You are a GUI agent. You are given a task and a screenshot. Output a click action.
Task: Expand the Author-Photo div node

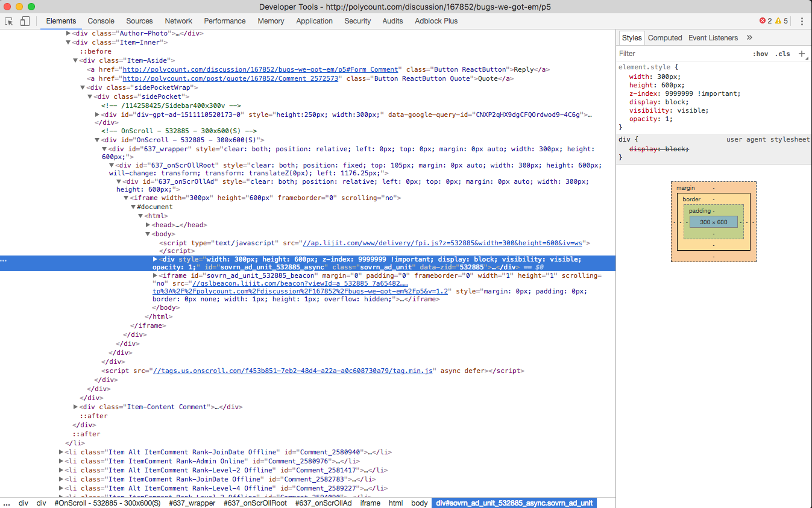tap(68, 33)
